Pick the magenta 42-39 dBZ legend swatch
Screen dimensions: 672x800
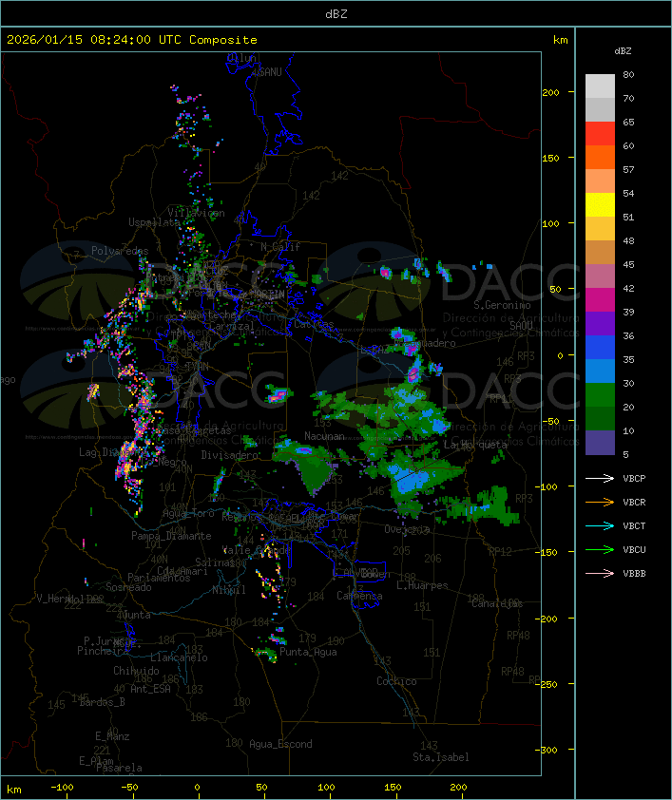tap(600, 300)
